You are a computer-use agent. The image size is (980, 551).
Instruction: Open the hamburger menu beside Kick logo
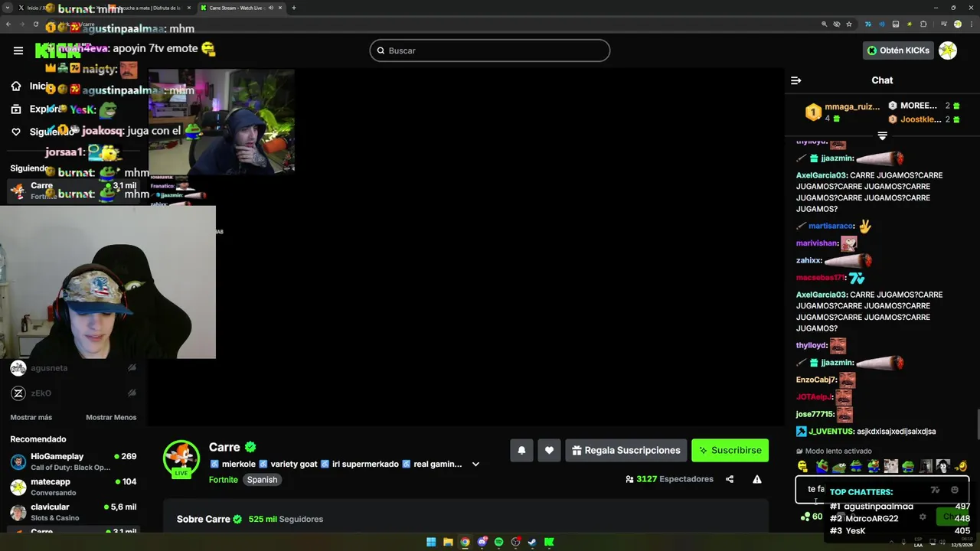pos(18,51)
